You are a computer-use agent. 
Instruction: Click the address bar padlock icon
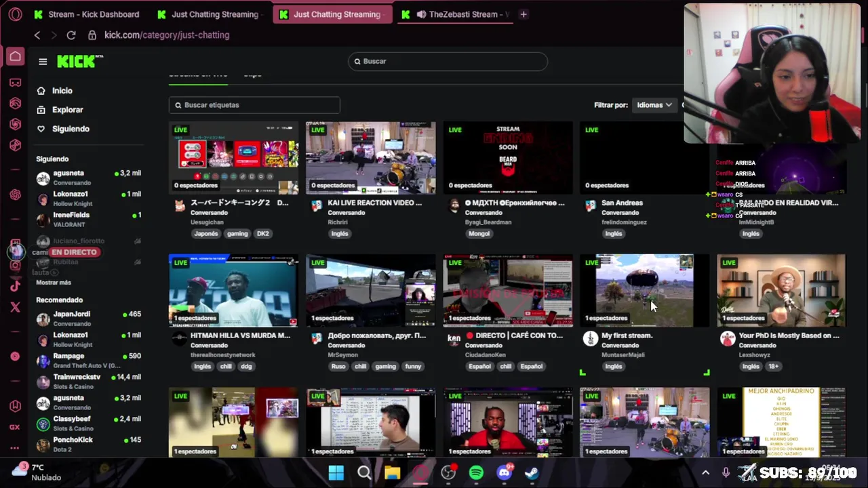(x=92, y=35)
